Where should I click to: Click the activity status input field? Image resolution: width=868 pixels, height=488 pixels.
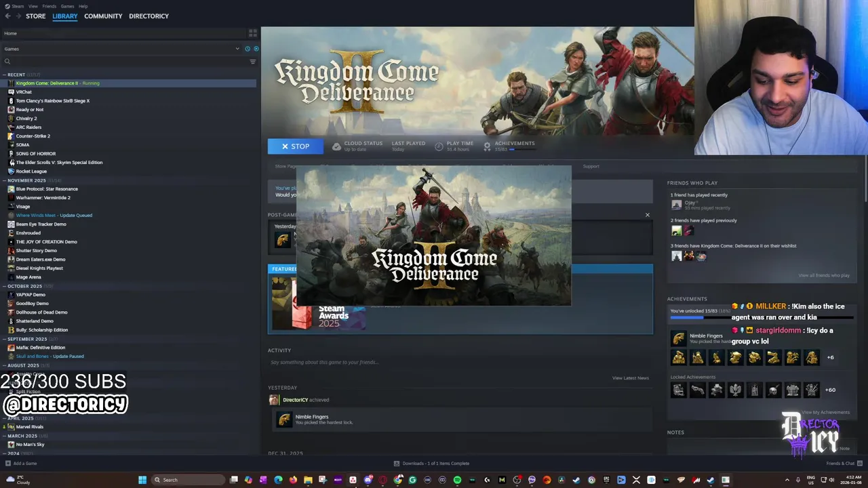(460, 362)
